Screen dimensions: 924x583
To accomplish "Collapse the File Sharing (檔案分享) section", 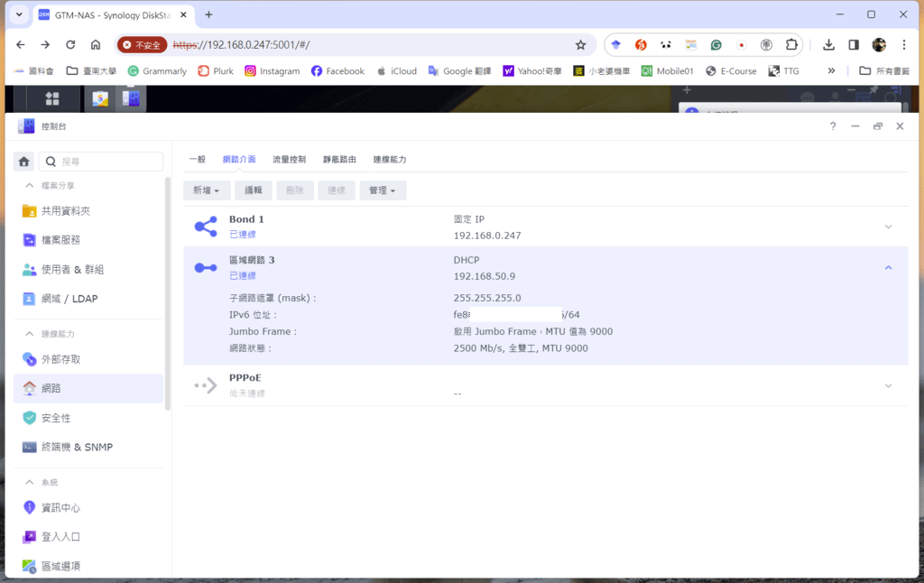I will pos(30,186).
